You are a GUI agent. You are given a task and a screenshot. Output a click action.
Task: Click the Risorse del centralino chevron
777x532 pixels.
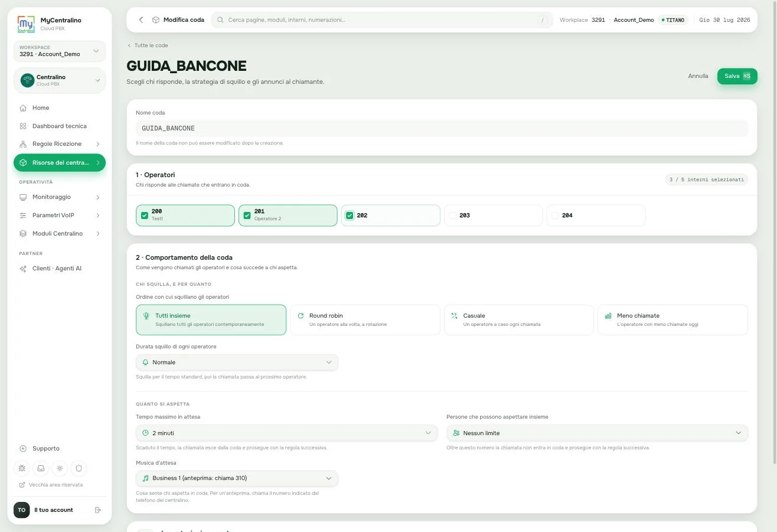point(98,162)
